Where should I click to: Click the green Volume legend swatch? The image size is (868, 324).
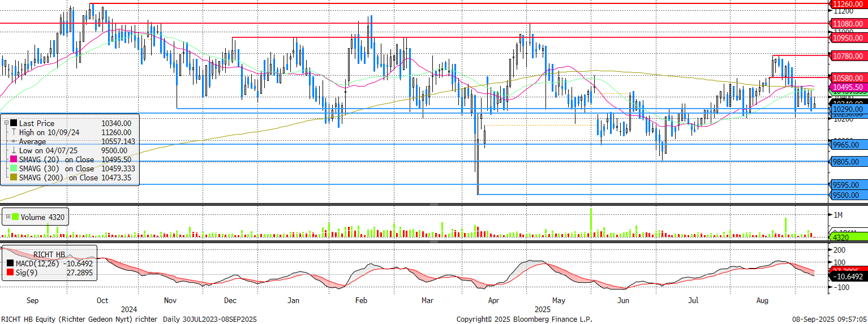[x=15, y=216]
